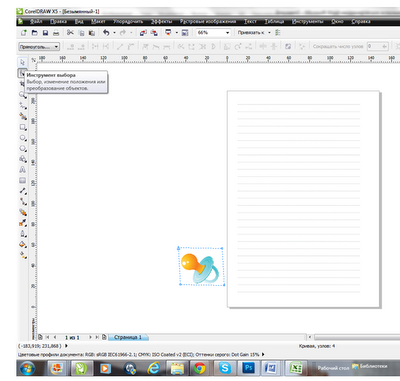Open Google Chrome from the taskbar
400x381 pixels.
click(x=199, y=368)
